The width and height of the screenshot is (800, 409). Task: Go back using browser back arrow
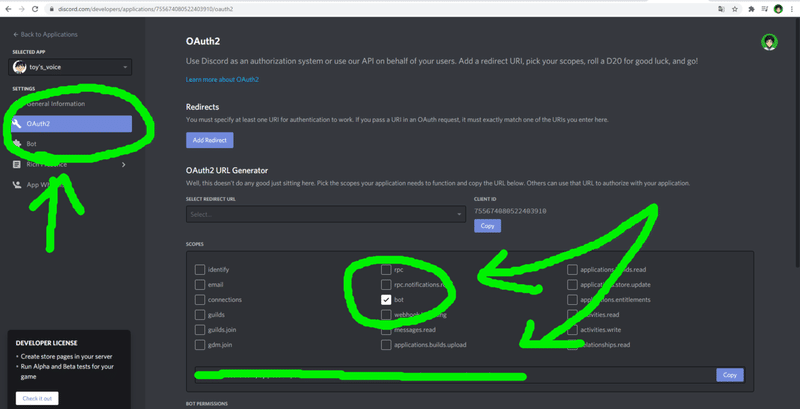point(9,9)
